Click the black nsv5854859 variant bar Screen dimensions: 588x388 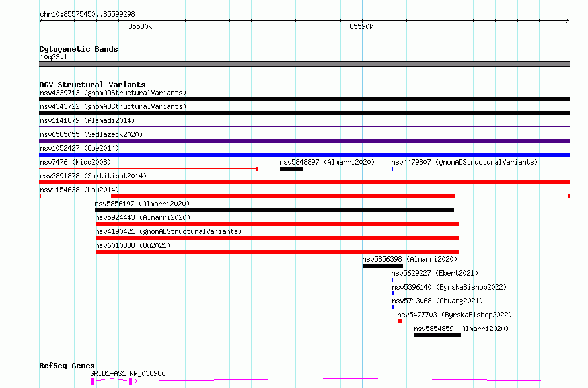(437, 335)
